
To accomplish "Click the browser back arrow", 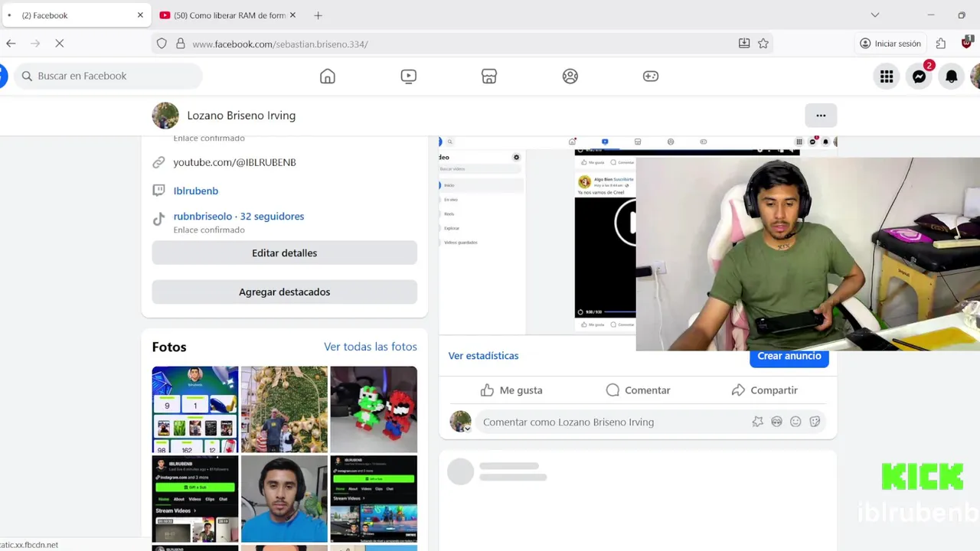I will point(11,44).
